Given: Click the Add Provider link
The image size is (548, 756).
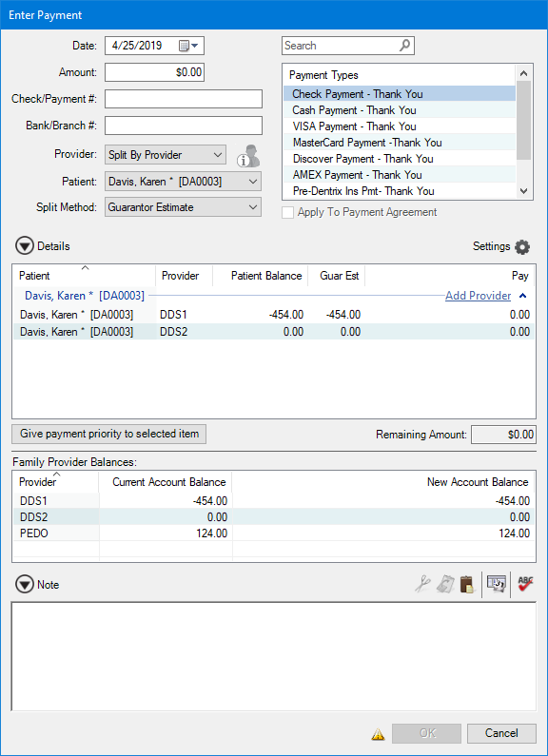Looking at the screenshot, I should click(478, 296).
